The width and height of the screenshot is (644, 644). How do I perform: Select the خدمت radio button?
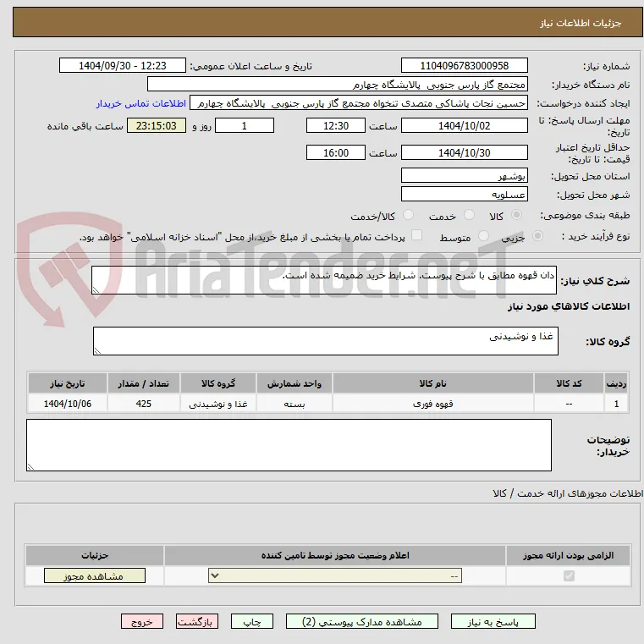click(469, 215)
